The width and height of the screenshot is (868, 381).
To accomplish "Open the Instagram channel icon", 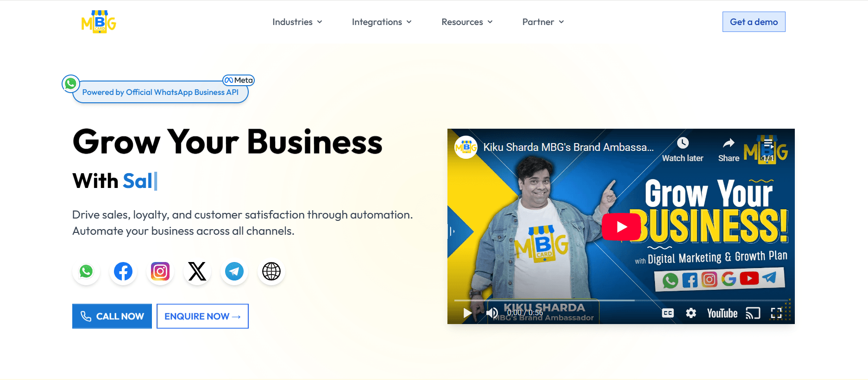I will 160,271.
